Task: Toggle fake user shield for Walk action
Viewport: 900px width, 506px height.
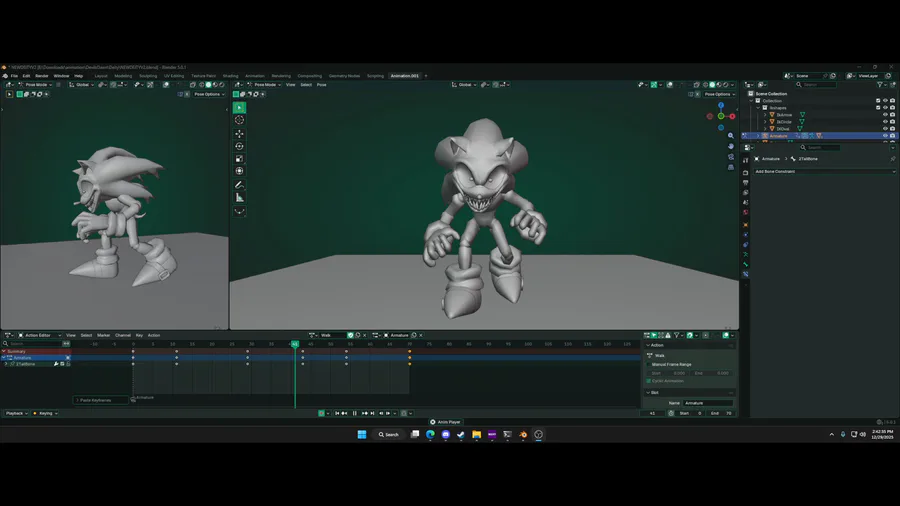Action: pos(351,335)
